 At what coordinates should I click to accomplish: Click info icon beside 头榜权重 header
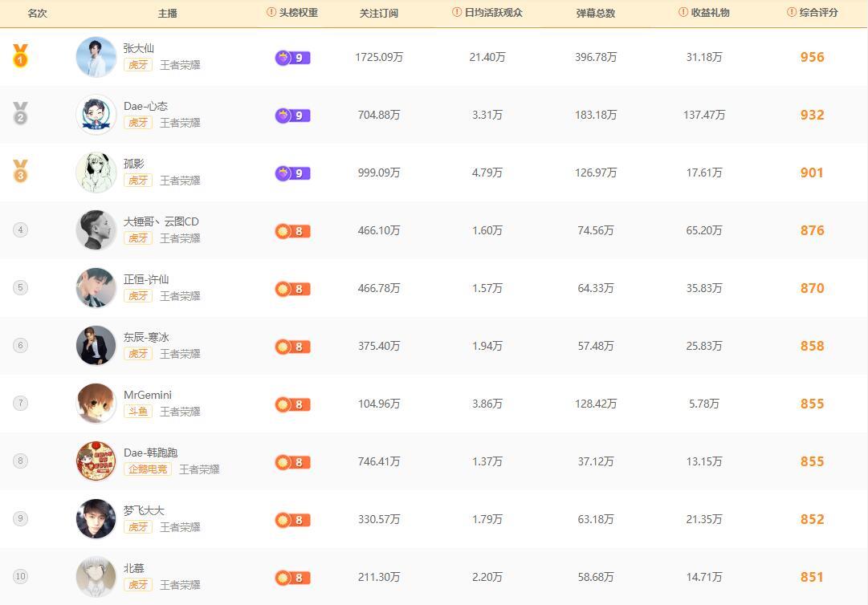(x=271, y=13)
